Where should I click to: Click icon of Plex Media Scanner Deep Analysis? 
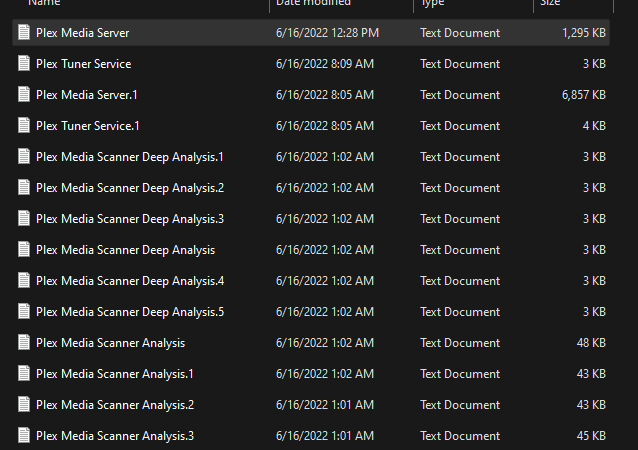[24, 249]
